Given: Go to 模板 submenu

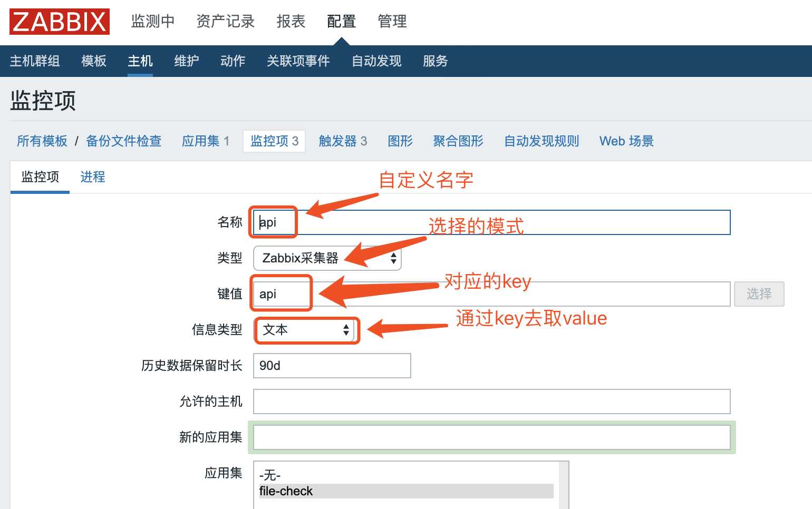Looking at the screenshot, I should tap(94, 61).
